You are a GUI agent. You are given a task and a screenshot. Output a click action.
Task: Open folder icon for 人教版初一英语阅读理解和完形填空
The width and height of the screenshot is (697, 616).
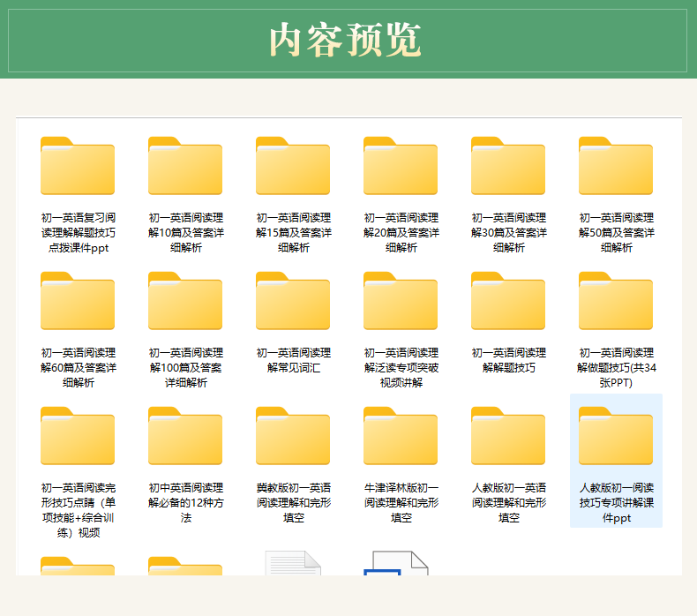[x=508, y=436]
